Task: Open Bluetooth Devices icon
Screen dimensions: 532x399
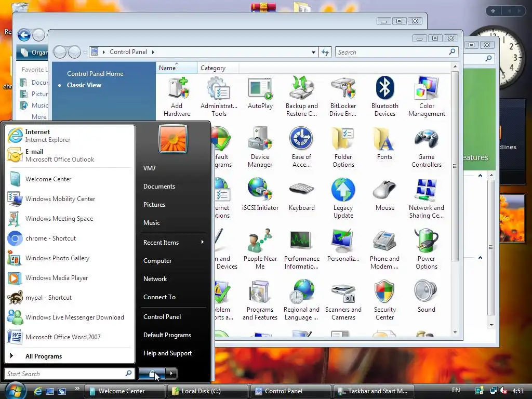Action: (385, 97)
